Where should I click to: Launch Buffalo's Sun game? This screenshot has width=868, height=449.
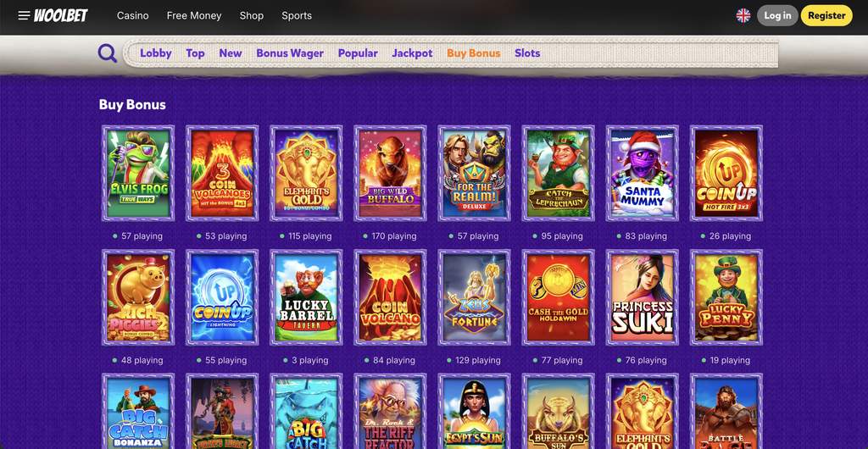click(559, 412)
